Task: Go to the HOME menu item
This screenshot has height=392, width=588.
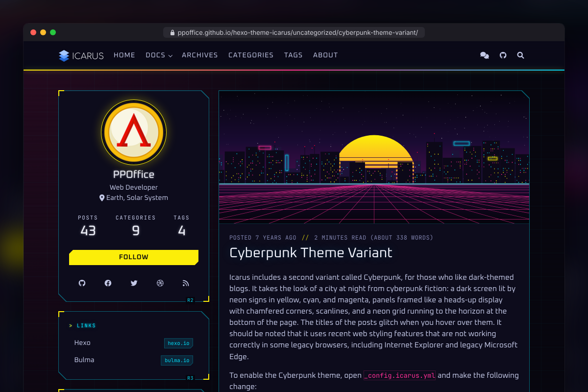Action: point(124,55)
